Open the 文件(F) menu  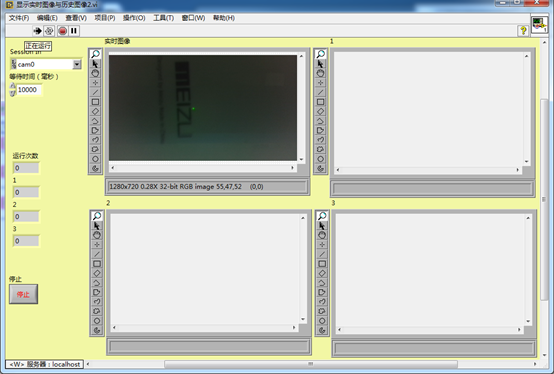click(19, 18)
